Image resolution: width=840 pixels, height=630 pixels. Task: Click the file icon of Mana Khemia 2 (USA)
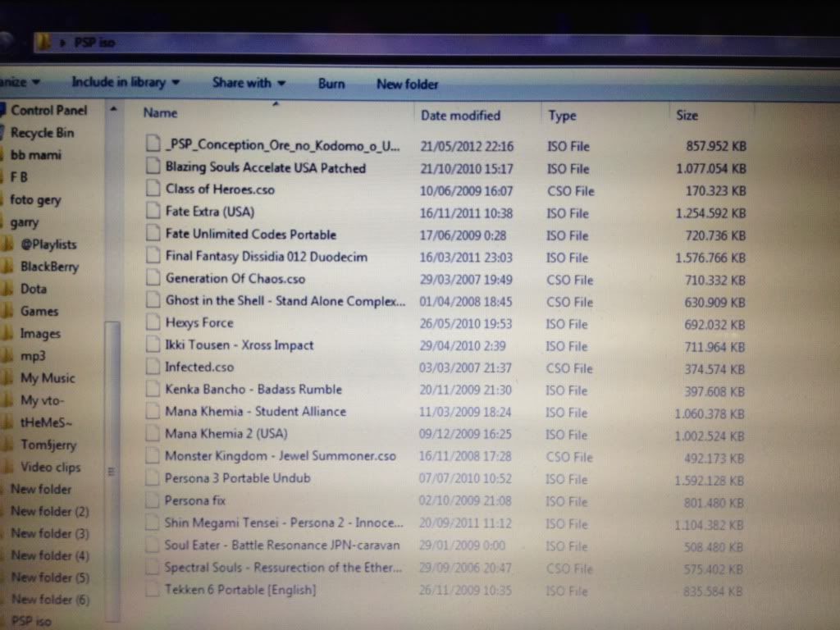[x=153, y=433]
